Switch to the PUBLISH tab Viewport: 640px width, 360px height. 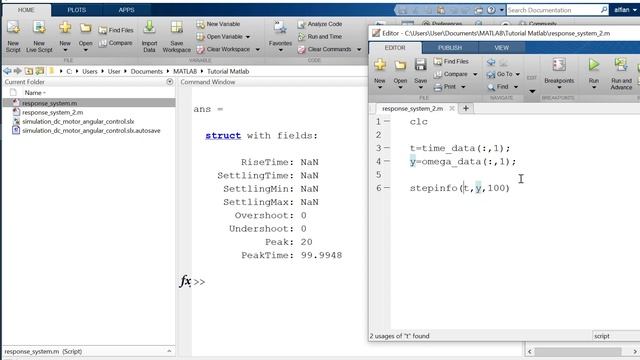(x=450, y=48)
